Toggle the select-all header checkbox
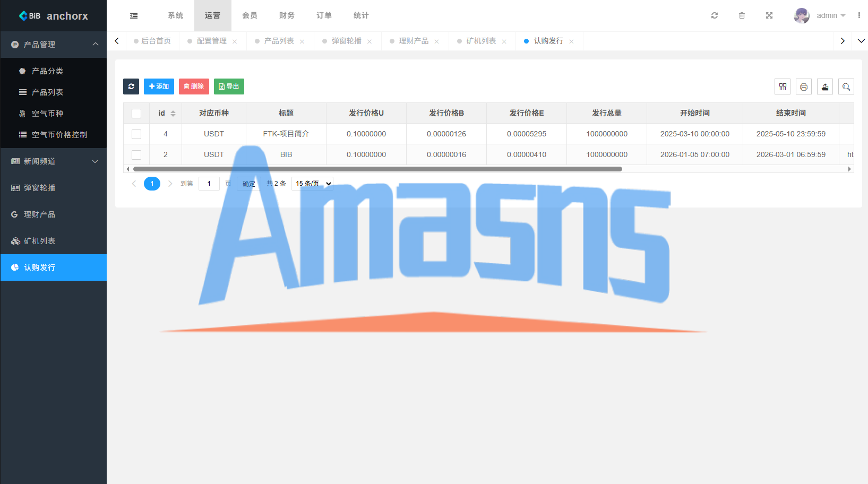This screenshot has width=868, height=484. [x=136, y=113]
